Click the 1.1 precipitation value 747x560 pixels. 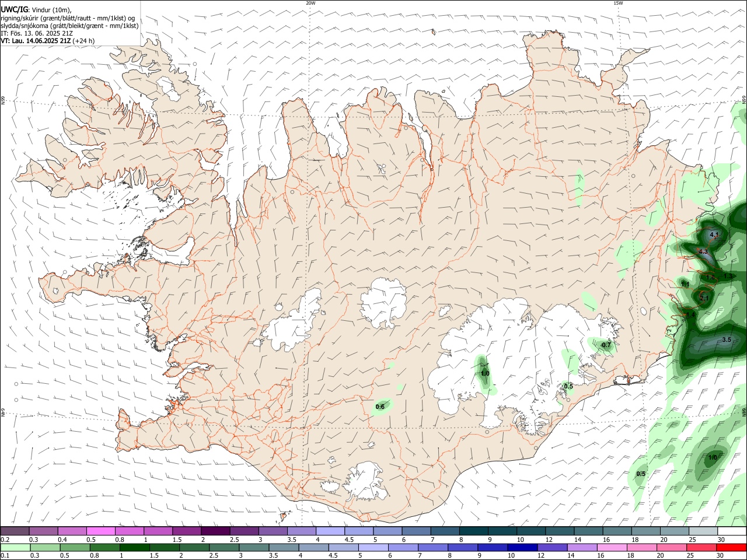(685, 284)
